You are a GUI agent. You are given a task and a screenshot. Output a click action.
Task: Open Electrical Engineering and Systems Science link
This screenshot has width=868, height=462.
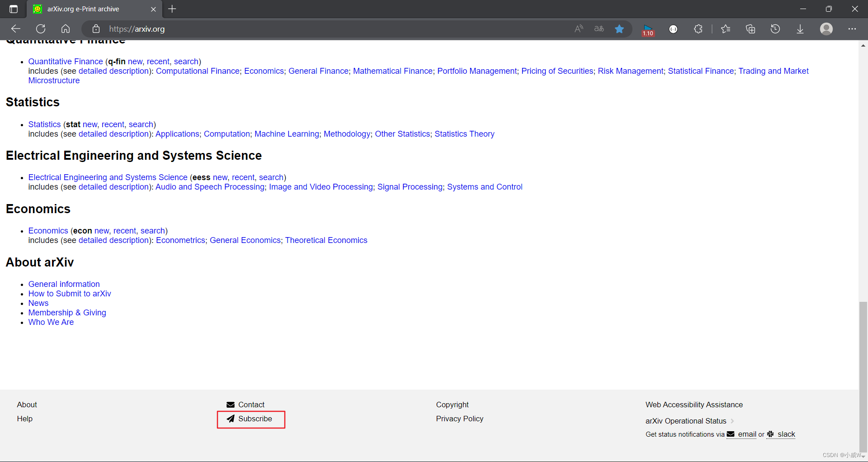click(108, 177)
